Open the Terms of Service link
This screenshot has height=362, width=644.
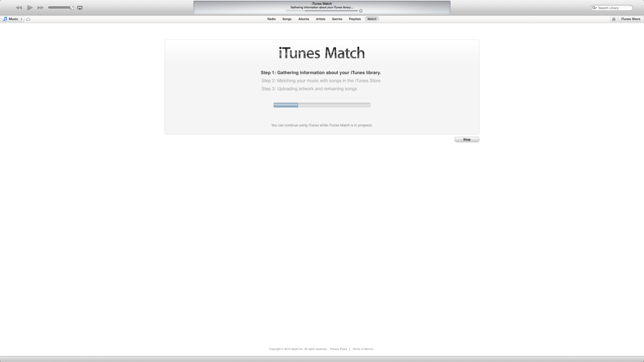(363, 349)
